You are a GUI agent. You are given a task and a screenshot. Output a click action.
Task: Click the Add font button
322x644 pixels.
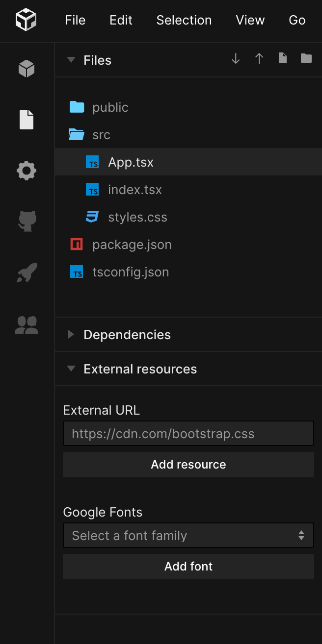pyautogui.click(x=188, y=566)
